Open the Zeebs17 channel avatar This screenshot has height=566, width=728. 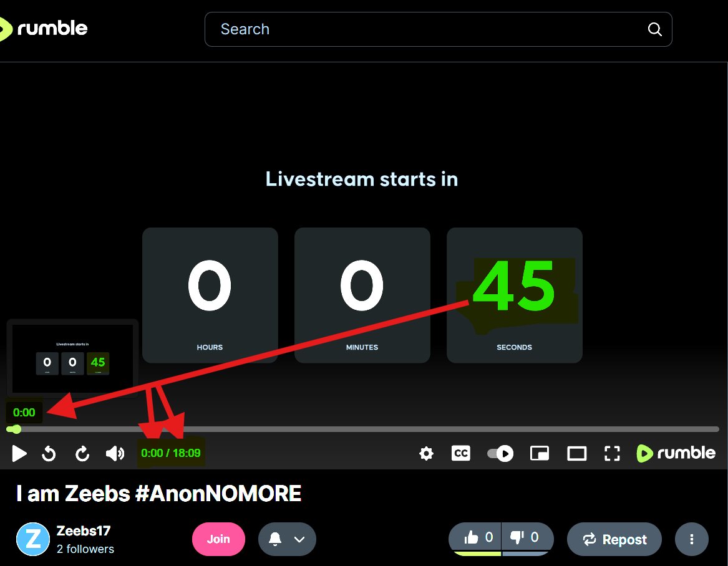click(x=33, y=539)
